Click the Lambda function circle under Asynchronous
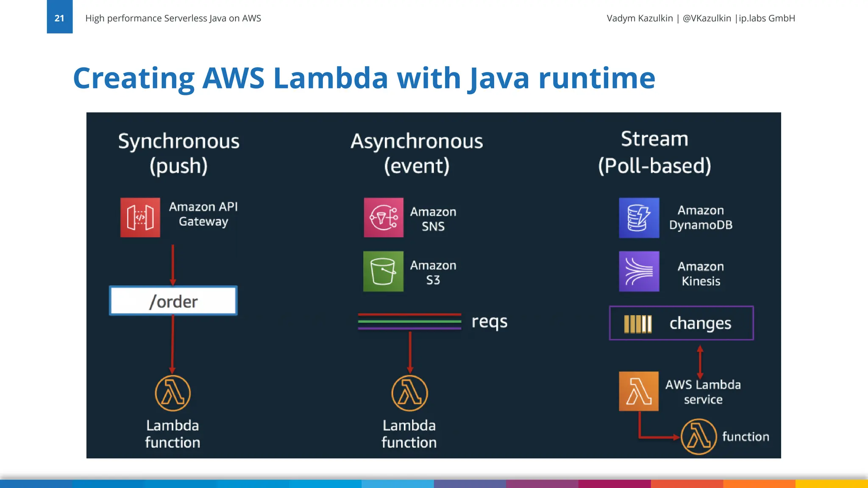The height and width of the screenshot is (488, 868). [x=409, y=393]
